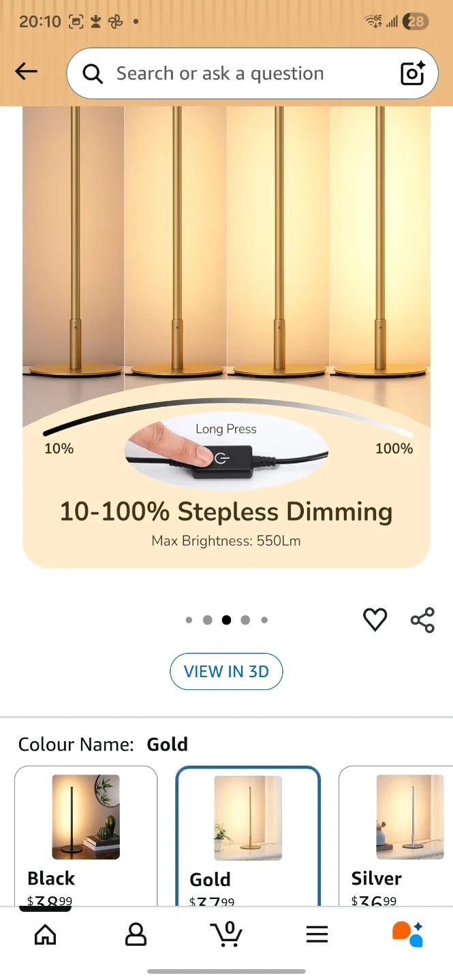Tap the fourth image carousel dot
The width and height of the screenshot is (453, 980).
[x=245, y=620]
